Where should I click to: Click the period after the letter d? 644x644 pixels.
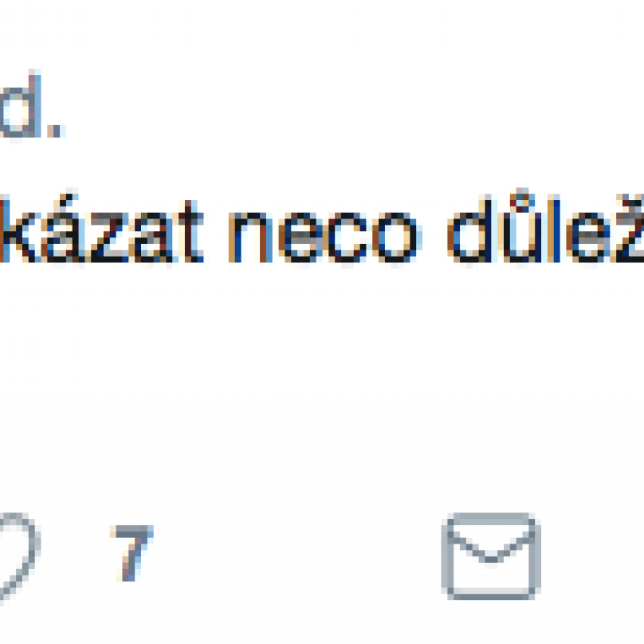click(x=56, y=132)
